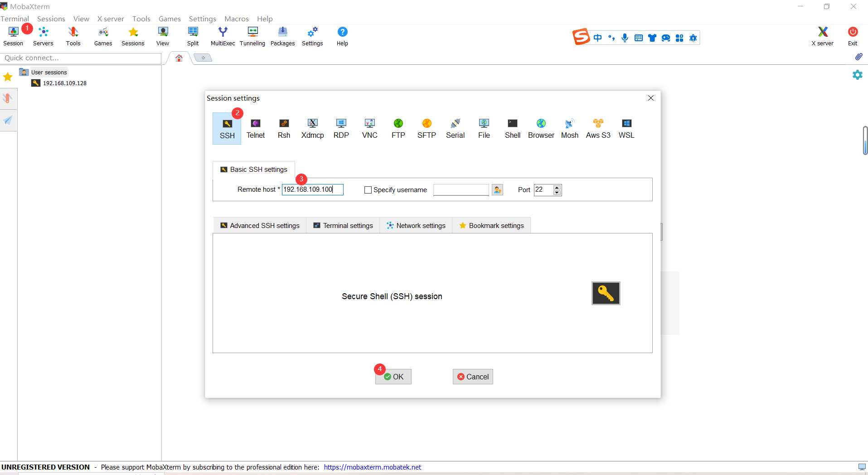This screenshot has width=868, height=475.
Task: Choose the Aws S3 session type
Action: tap(598, 129)
